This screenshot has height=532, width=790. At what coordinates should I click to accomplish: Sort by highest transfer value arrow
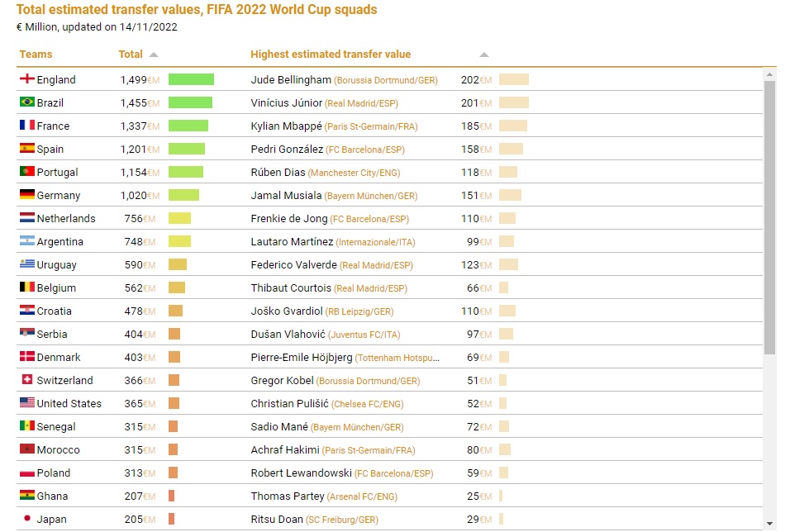484,55
